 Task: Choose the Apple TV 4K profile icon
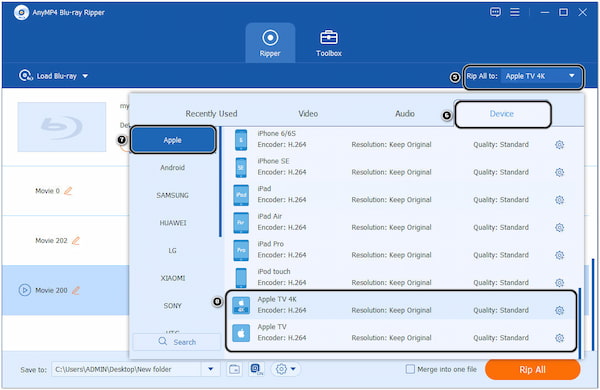point(241,305)
